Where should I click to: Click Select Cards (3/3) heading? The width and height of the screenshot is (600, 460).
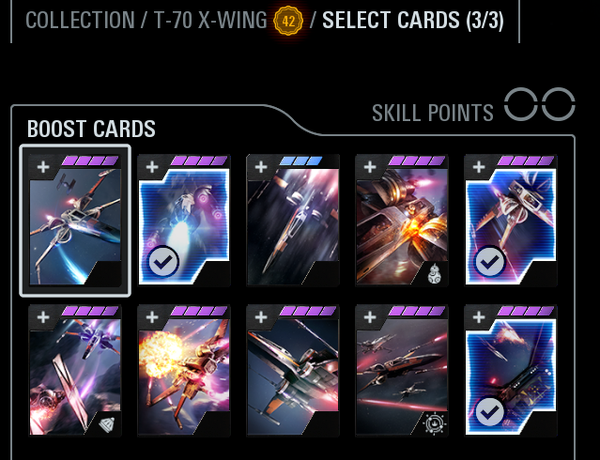(413, 20)
